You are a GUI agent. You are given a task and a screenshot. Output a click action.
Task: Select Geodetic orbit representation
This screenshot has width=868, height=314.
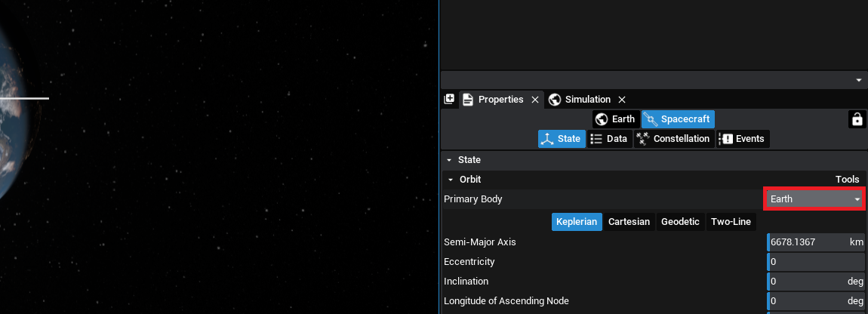point(680,222)
